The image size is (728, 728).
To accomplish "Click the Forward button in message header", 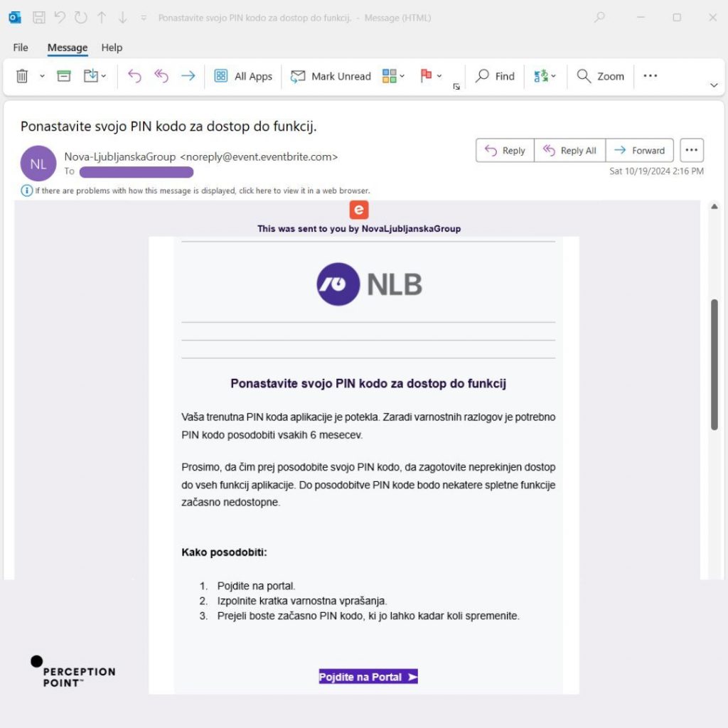I will 639,151.
